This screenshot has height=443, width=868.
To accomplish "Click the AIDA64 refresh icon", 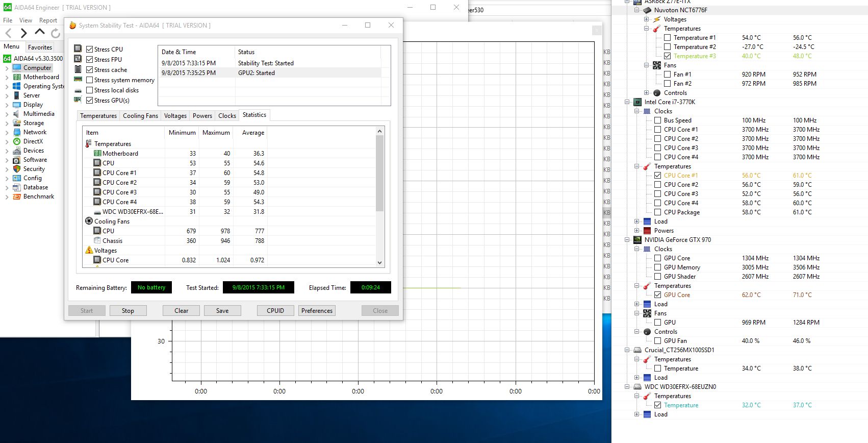I will pyautogui.click(x=55, y=34).
